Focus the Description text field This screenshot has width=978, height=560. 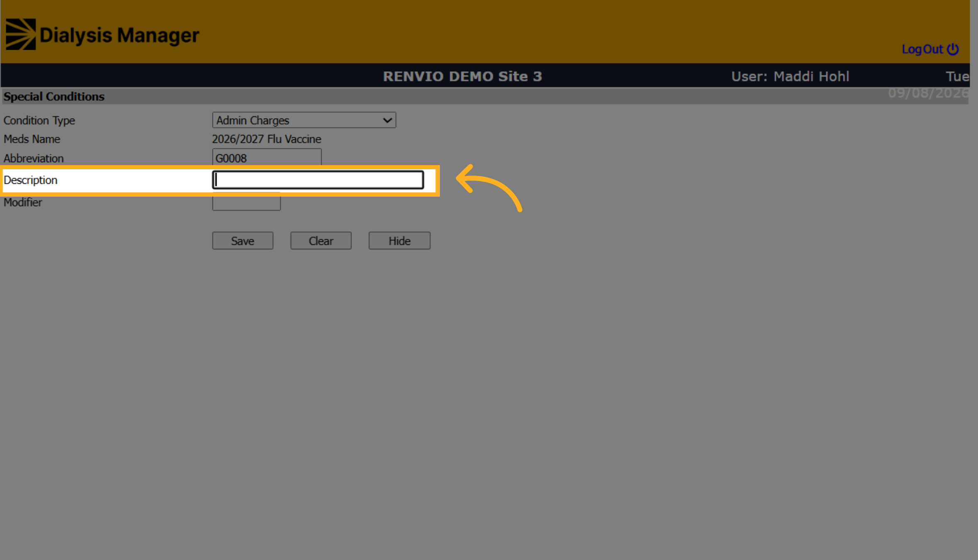coord(318,180)
